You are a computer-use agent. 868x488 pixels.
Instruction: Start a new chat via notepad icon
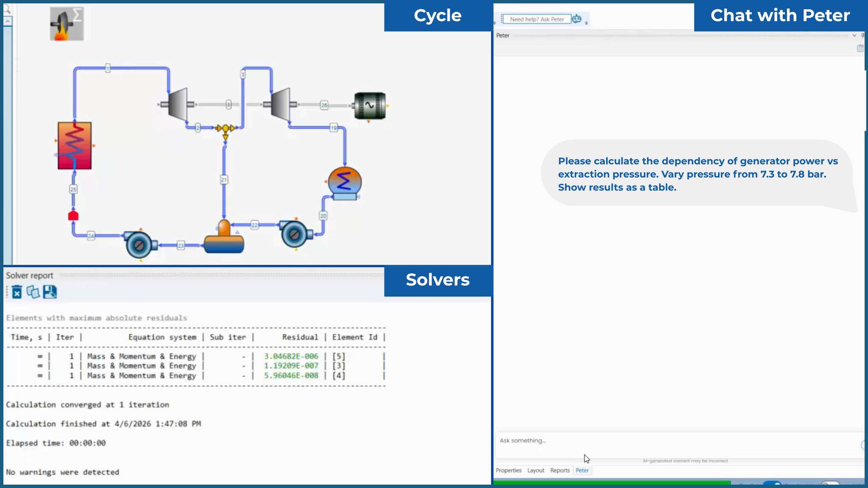pos(860,48)
